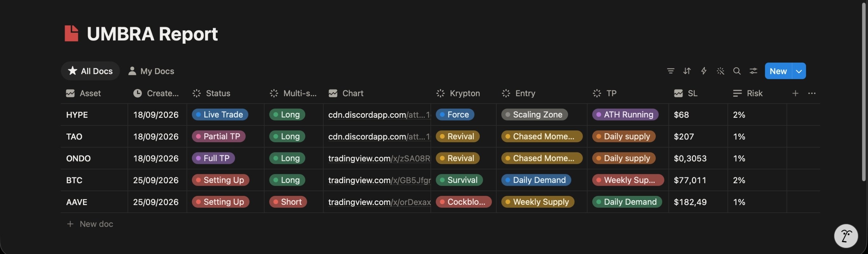This screenshot has width=868, height=254.
Task: Click the AI sparkle icon in toolbar
Action: click(720, 71)
